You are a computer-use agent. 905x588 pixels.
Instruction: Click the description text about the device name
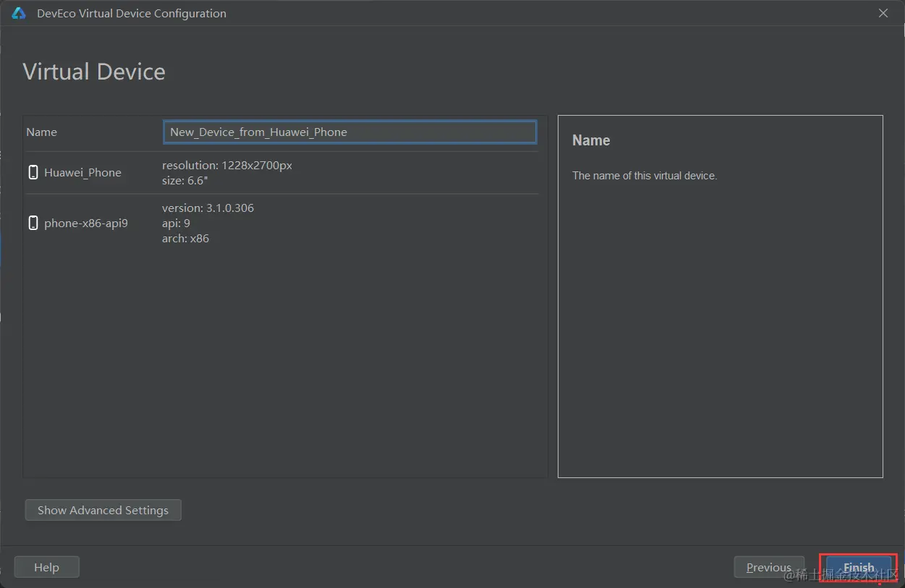[x=644, y=176]
